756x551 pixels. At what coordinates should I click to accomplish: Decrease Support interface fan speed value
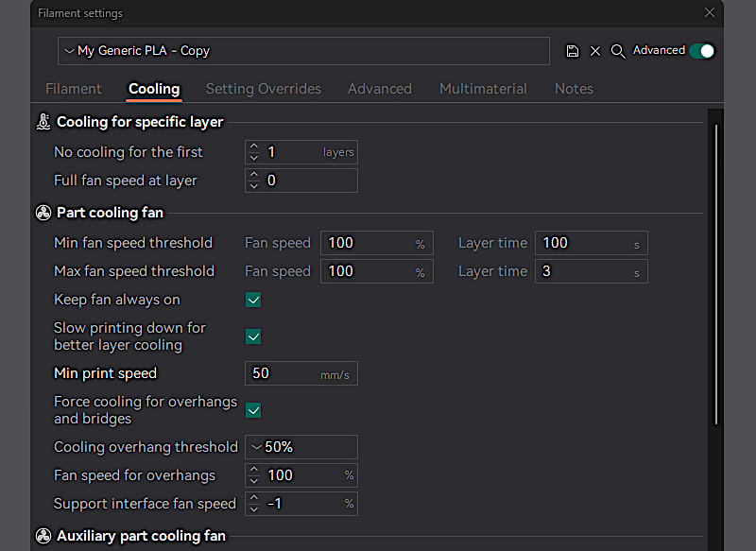254,509
